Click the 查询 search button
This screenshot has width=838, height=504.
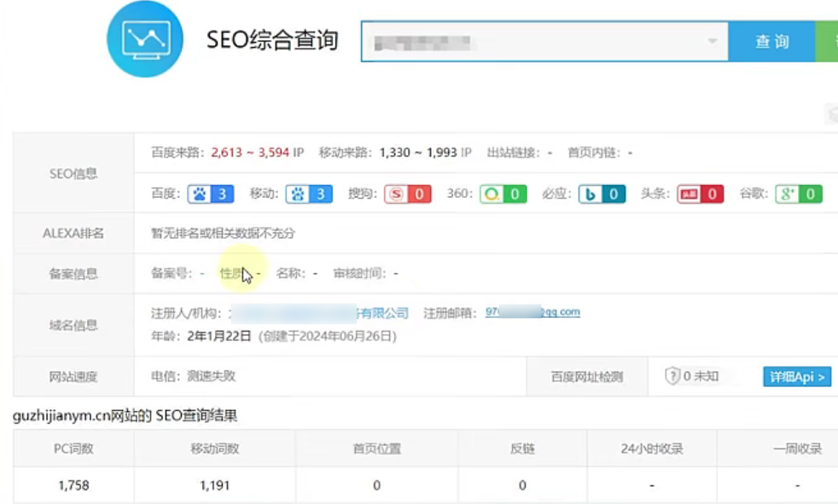771,42
